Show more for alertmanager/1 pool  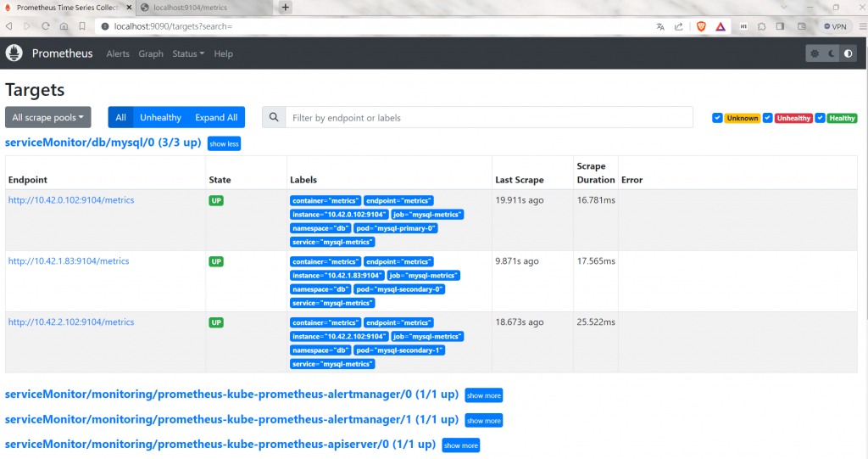484,421
